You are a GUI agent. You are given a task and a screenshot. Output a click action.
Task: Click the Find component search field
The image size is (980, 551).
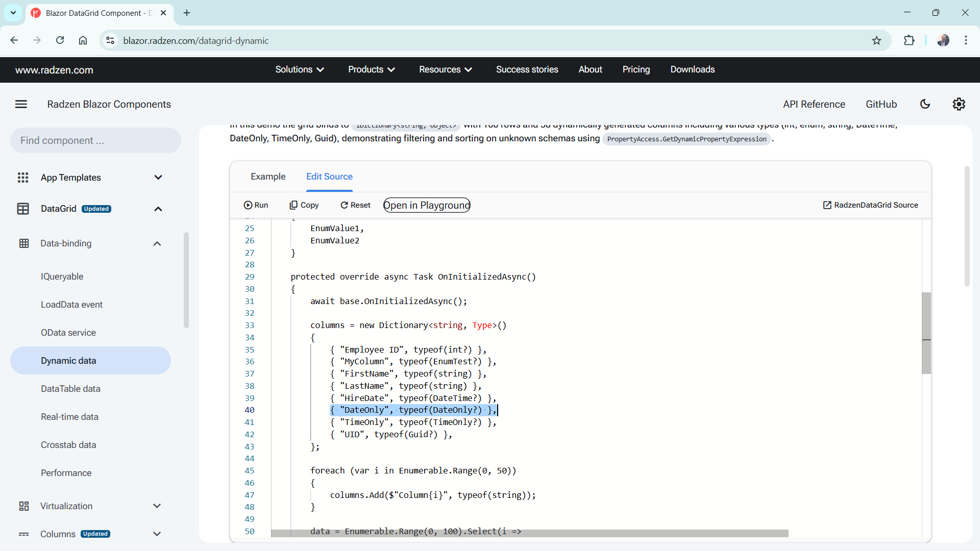[95, 140]
